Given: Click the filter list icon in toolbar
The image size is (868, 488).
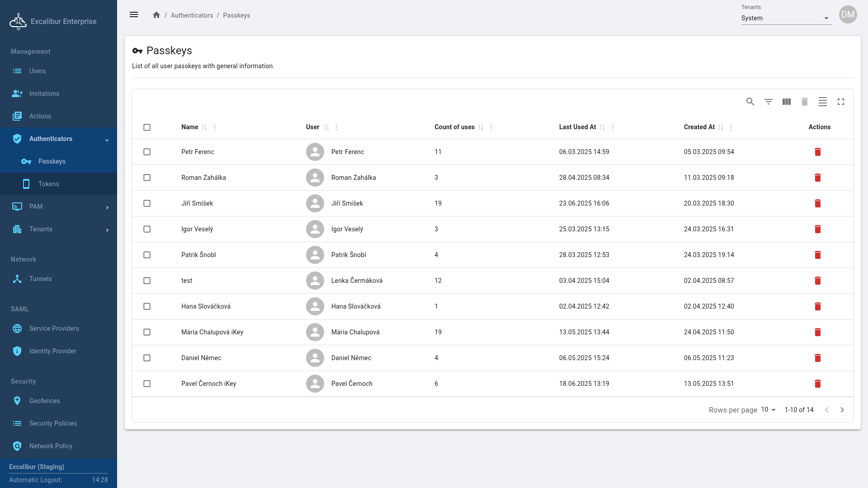Looking at the screenshot, I should (x=768, y=102).
